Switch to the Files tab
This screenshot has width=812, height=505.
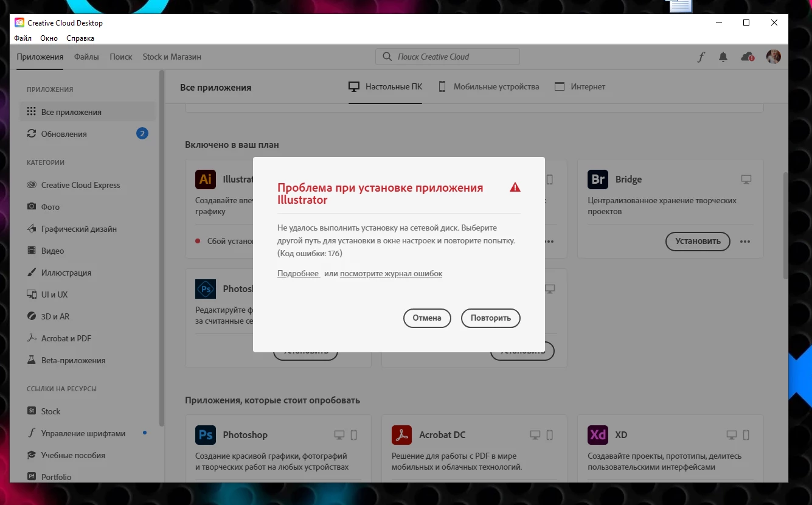click(x=86, y=57)
